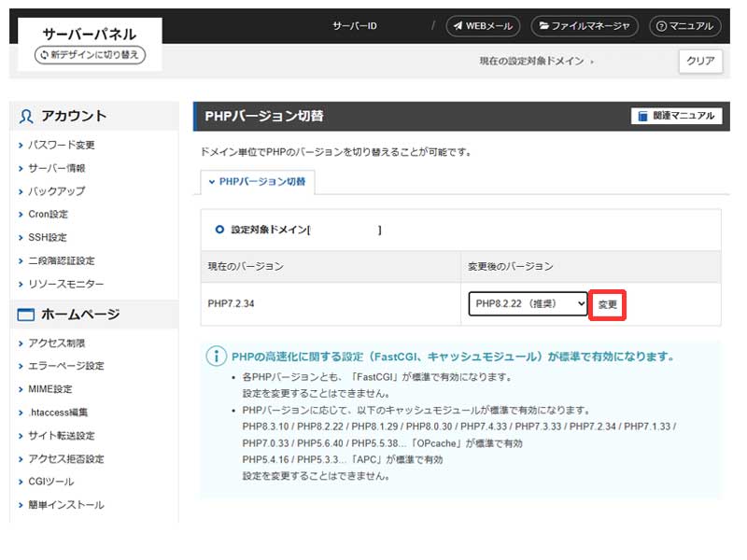Click the サーバーID label
Screen dimensions: 747x560
355,26
